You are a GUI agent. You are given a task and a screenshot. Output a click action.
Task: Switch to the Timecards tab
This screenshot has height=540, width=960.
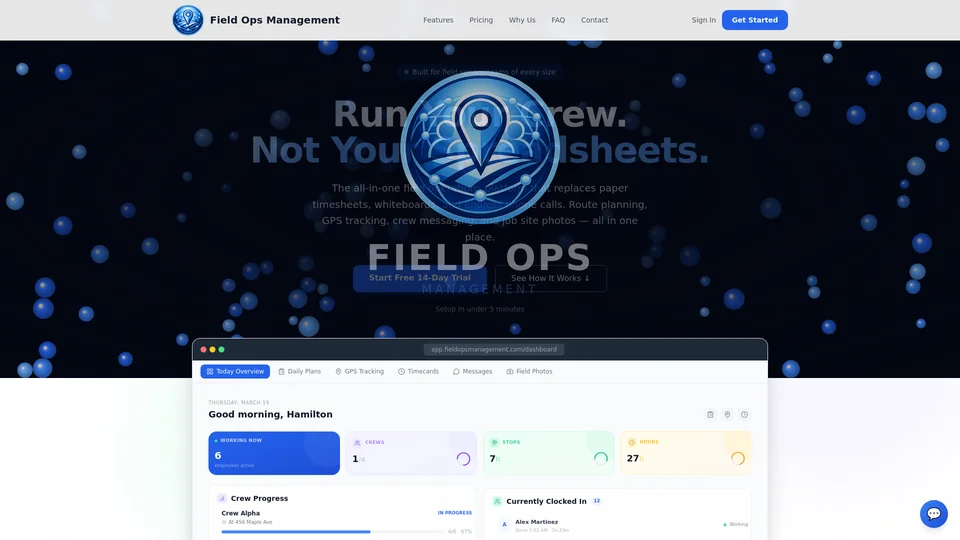pyautogui.click(x=418, y=372)
